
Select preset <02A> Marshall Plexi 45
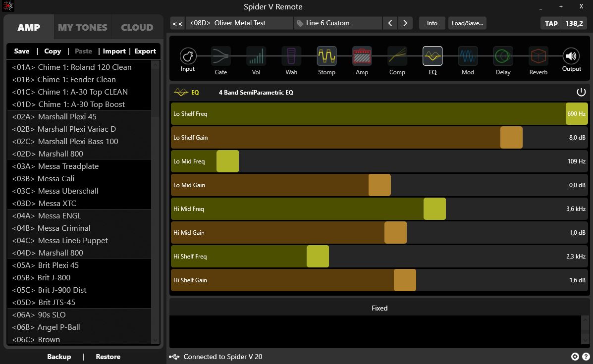pos(79,117)
